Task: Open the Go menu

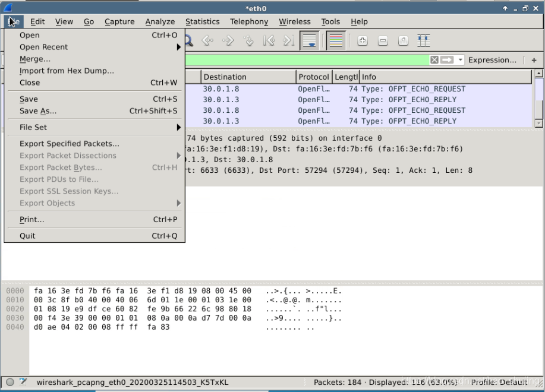Action: point(89,21)
